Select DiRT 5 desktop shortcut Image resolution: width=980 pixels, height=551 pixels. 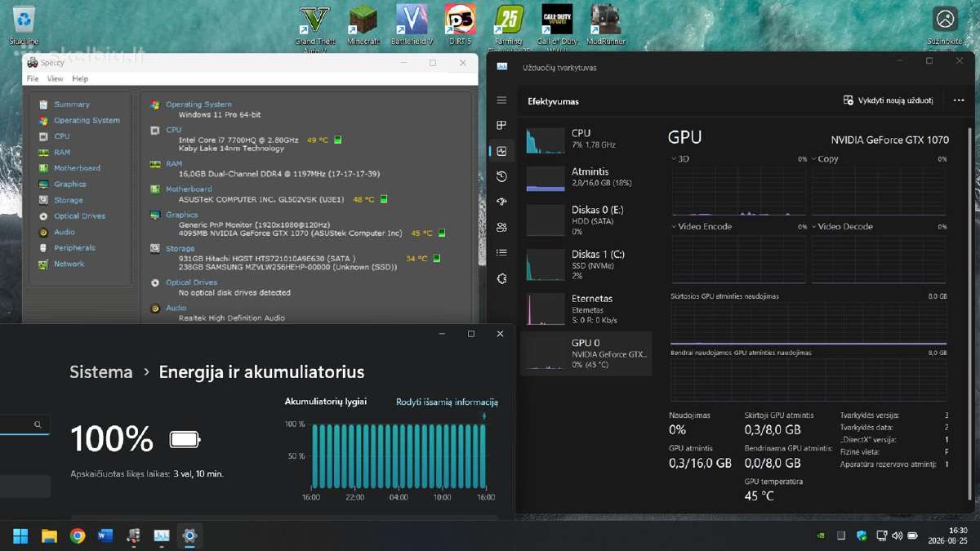pyautogui.click(x=460, y=24)
